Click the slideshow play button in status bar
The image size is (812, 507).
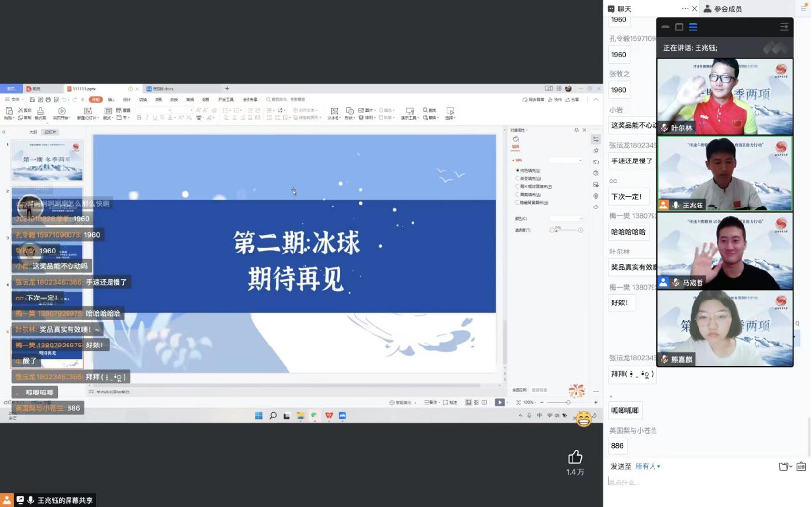point(500,402)
